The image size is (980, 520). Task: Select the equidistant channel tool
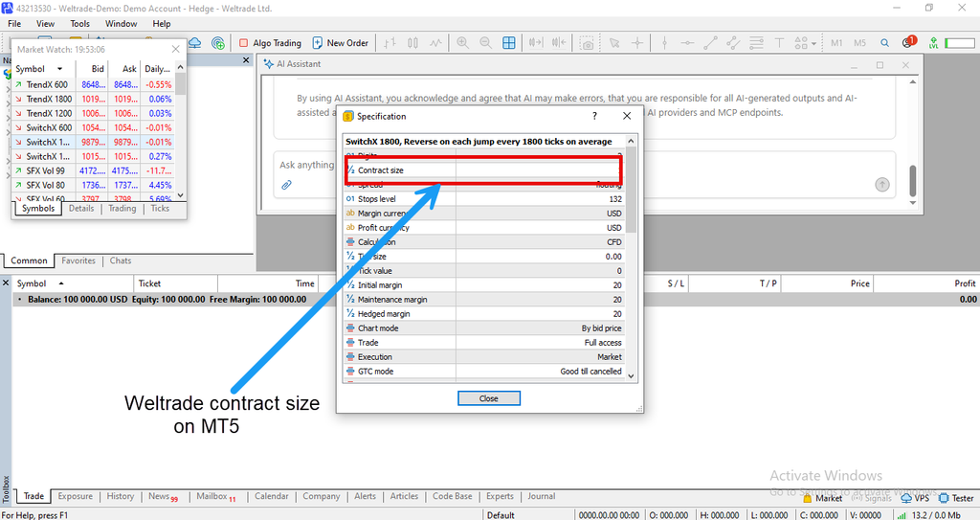point(733,43)
